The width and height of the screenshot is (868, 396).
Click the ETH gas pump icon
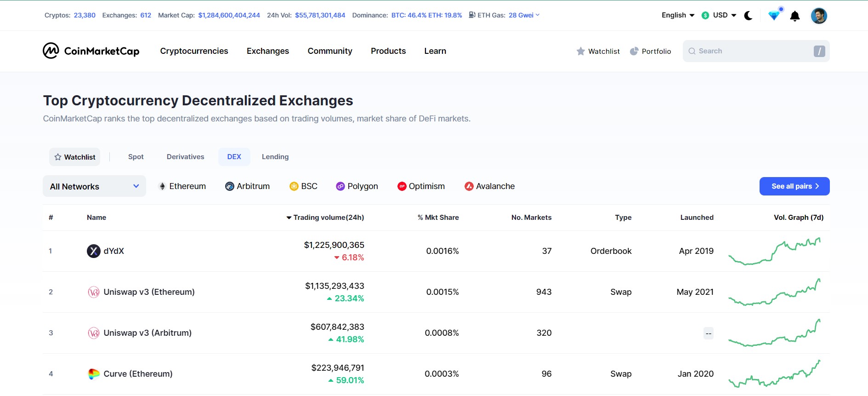[x=472, y=15]
